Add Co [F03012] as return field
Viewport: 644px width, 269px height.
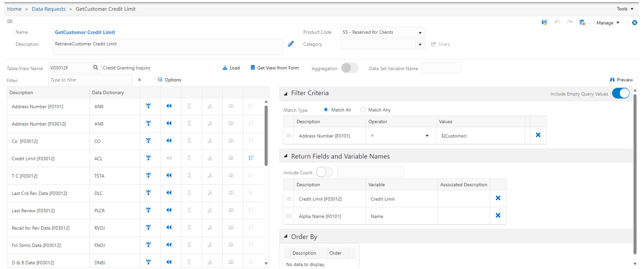[x=169, y=141]
